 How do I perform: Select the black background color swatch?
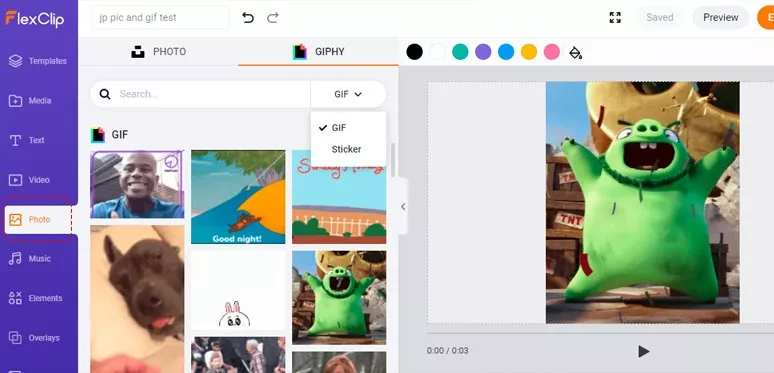pyautogui.click(x=415, y=52)
